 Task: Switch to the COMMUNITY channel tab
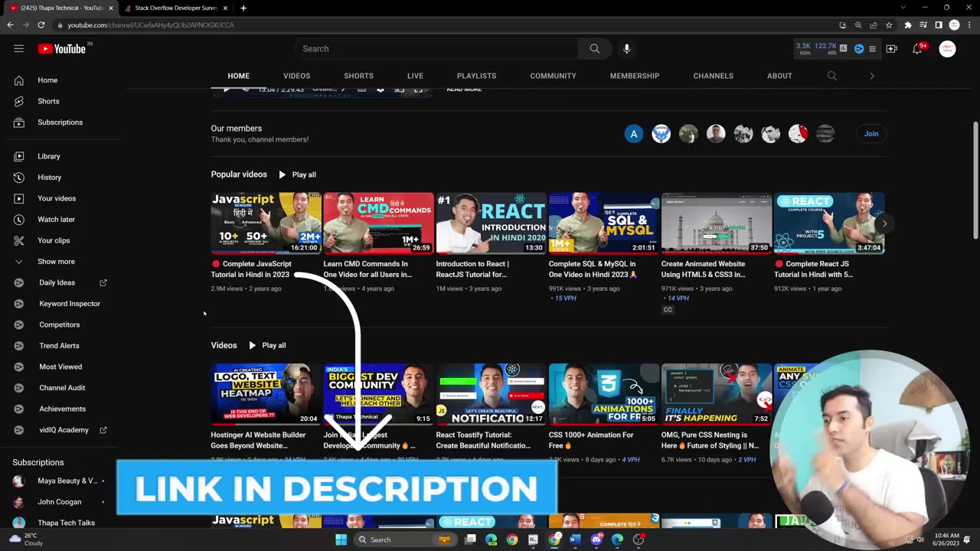pos(553,76)
